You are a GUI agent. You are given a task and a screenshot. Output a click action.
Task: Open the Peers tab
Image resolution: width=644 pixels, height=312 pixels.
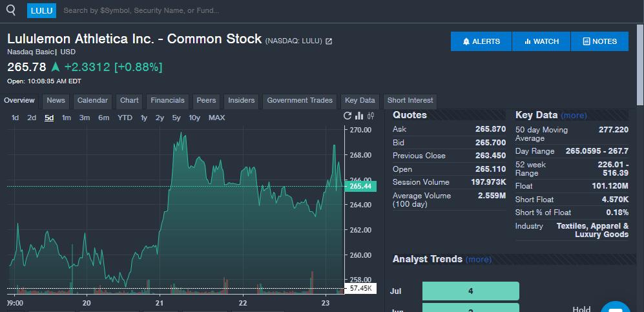click(x=206, y=101)
